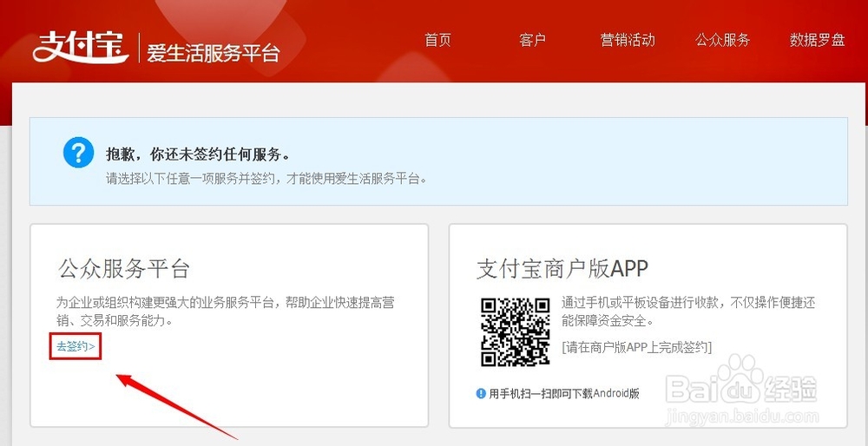Click the 支付宝商户版APP card heading
Image resolution: width=868 pixels, height=446 pixels.
coord(562,269)
